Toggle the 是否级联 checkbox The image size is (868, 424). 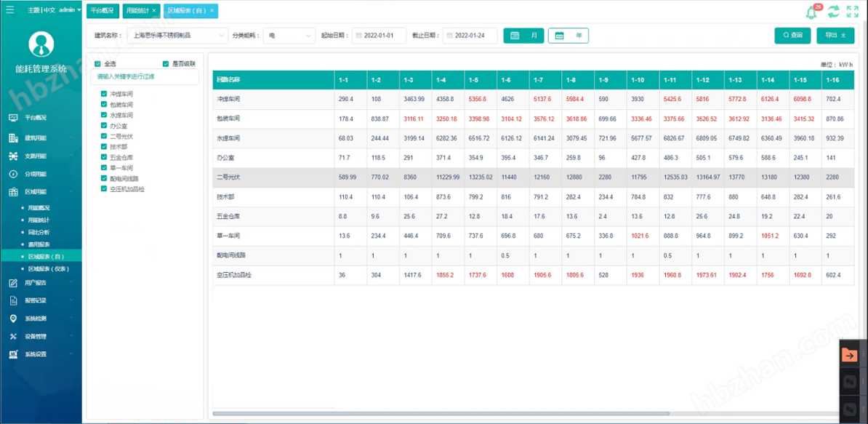tap(166, 64)
